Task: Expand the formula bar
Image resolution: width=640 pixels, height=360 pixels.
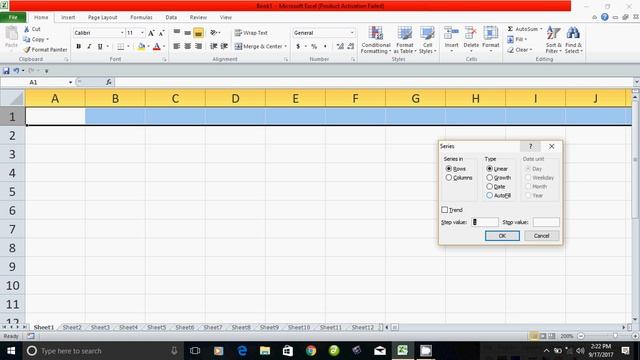Action: coord(636,82)
